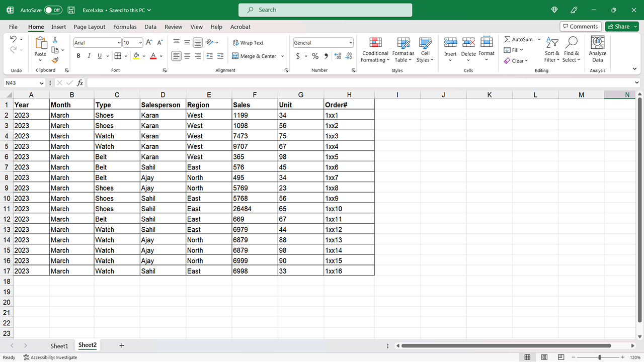This screenshot has height=362, width=644.
Task: Open Conditional Formatting options
Action: (x=375, y=49)
